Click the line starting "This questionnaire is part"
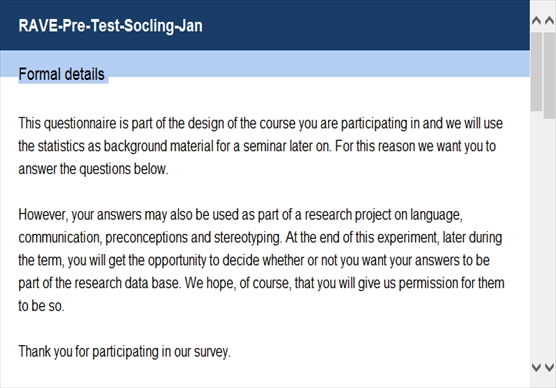Screen dimensions: 556x388 pos(260,123)
